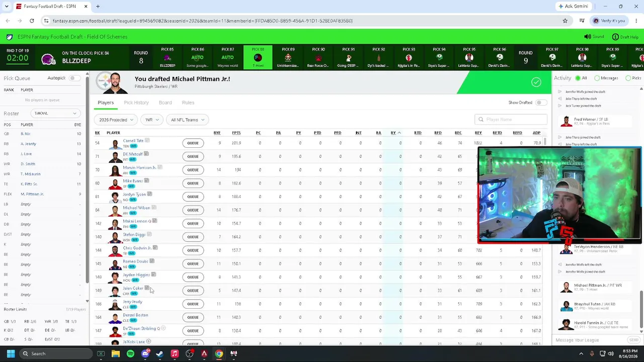Open the All NFL Teams dropdown
This screenshot has height=362, width=644.
187,120
